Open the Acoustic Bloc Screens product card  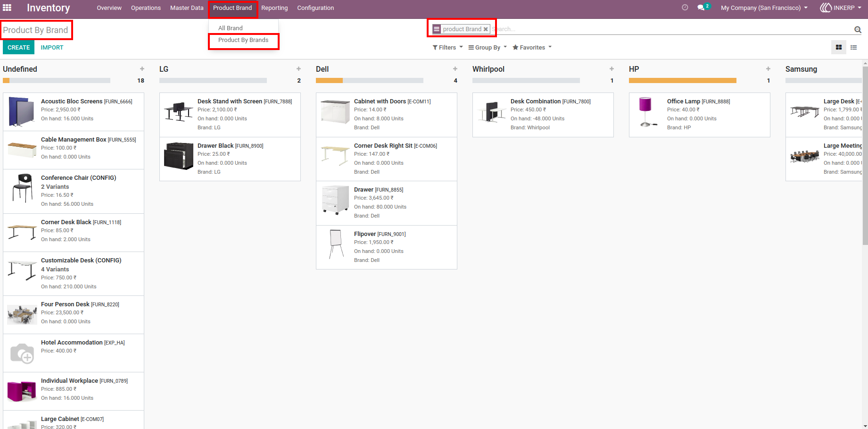pyautogui.click(x=74, y=112)
